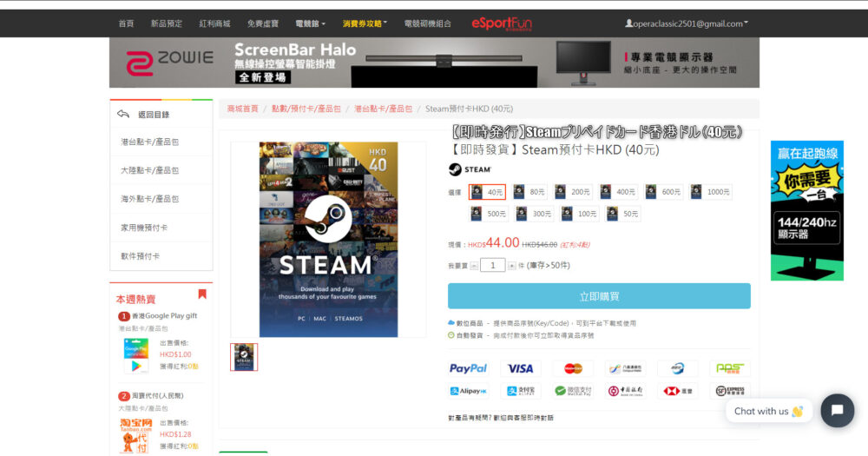Click the 港台點卡/產品包 breadcrumb link
This screenshot has height=456, width=868.
click(x=383, y=109)
